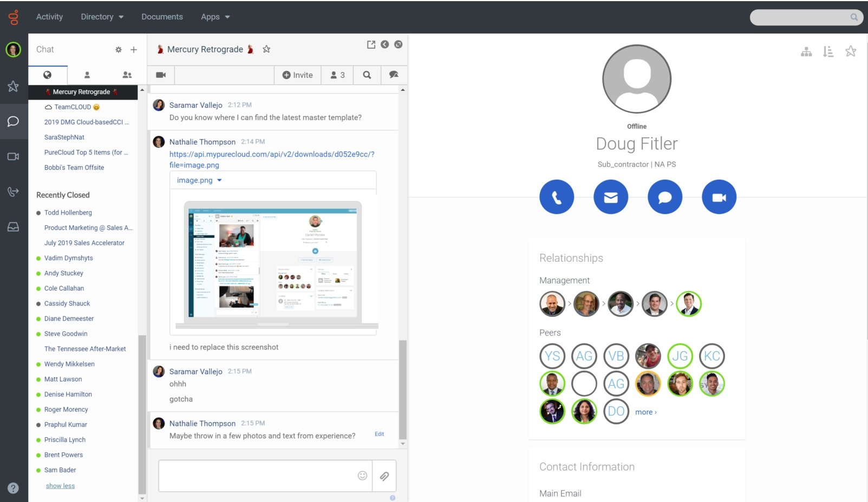Open chat settings gear icon
Screen dimensions: 868x502
[x=119, y=50]
